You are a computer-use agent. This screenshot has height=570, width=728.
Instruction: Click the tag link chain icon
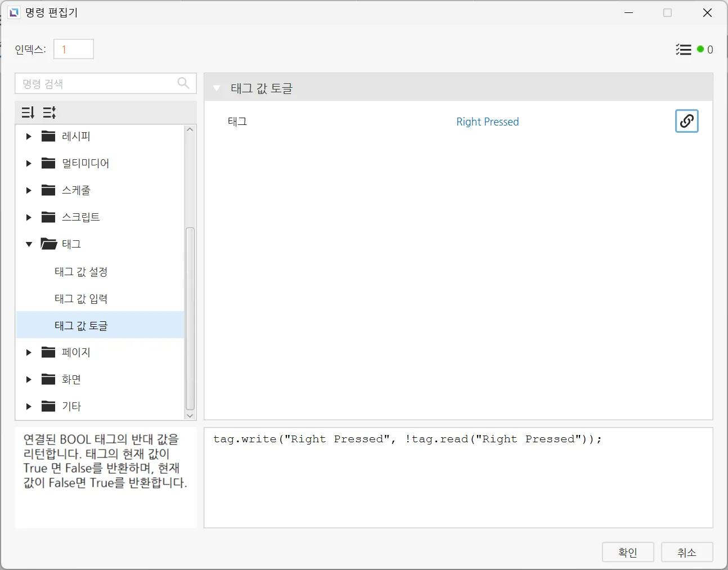(686, 121)
